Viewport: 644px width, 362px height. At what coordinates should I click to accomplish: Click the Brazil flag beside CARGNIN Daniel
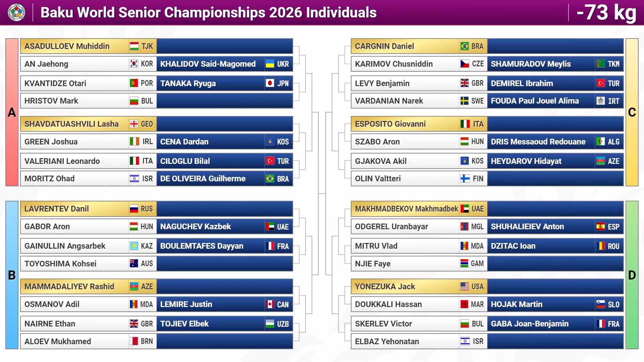click(465, 46)
